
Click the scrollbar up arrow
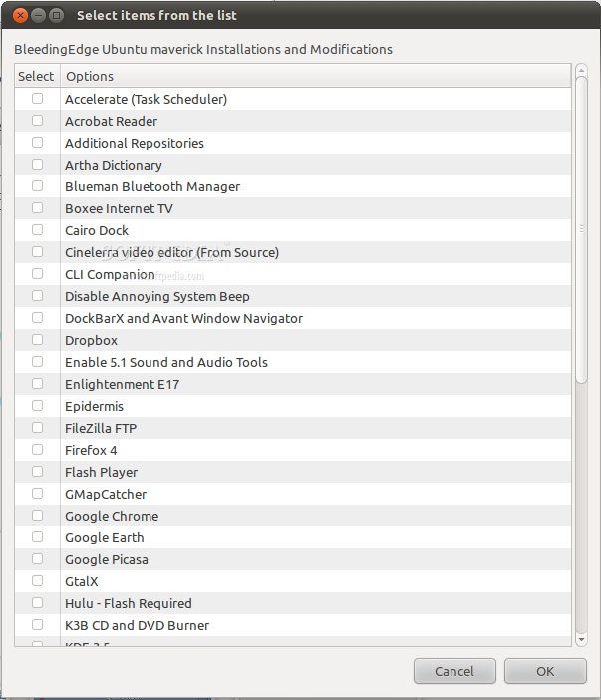[x=581, y=71]
